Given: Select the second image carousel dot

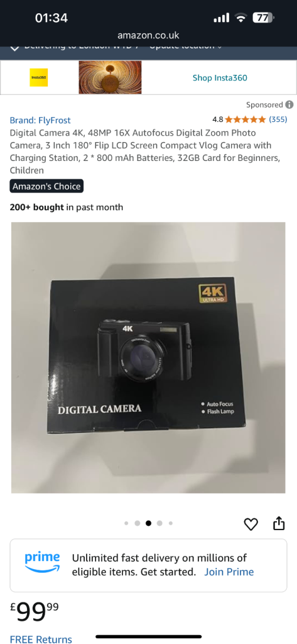Looking at the screenshot, I should (138, 523).
